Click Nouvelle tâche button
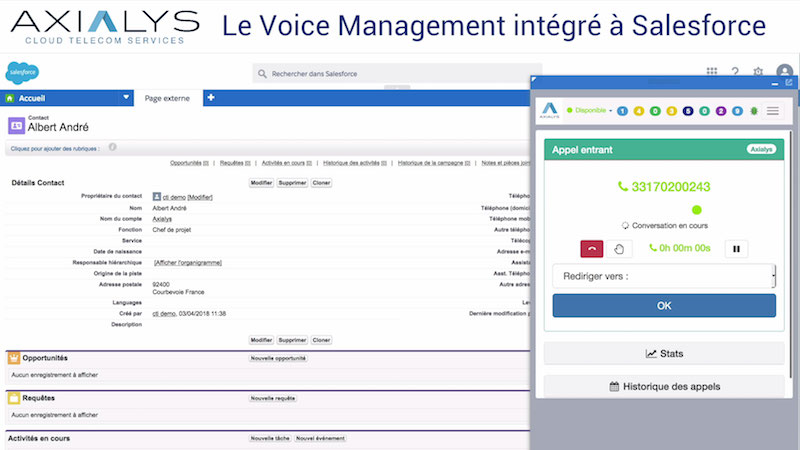800x450 pixels. pos(270,438)
